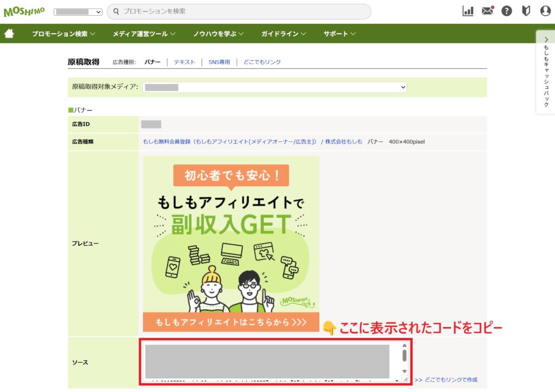Click the banner preview image
The height and width of the screenshot is (392, 555).
[x=231, y=244]
